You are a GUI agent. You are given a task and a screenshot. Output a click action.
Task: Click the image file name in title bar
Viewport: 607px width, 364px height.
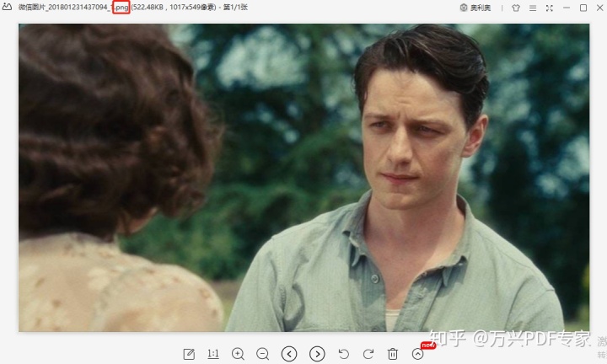(73, 8)
